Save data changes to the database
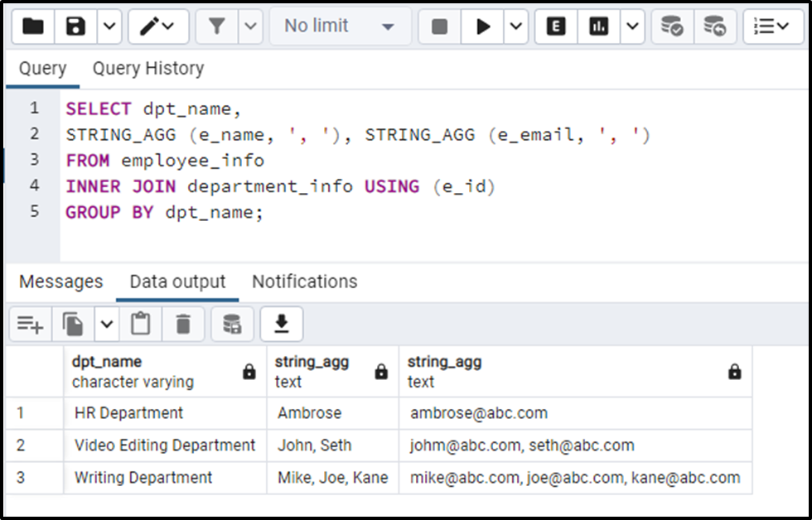 pyautogui.click(x=232, y=324)
